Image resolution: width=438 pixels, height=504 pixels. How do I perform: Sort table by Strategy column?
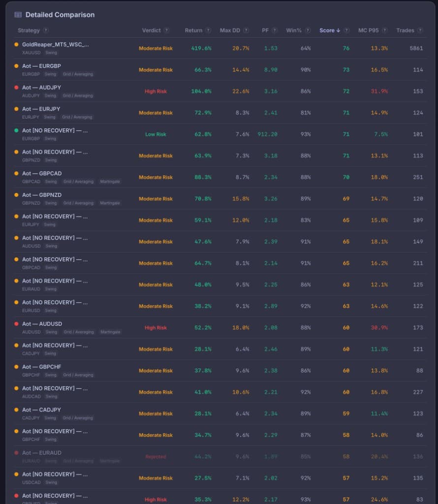(x=29, y=30)
